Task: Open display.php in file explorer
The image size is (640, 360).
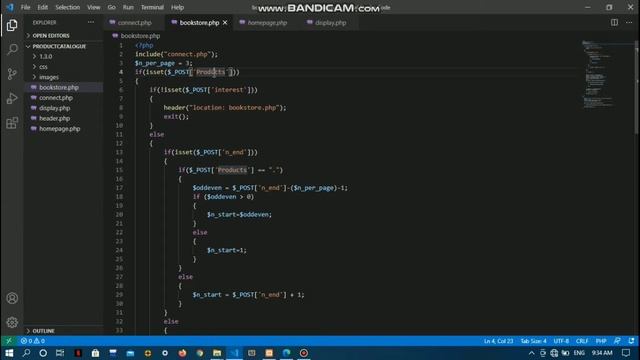Action: click(54, 108)
